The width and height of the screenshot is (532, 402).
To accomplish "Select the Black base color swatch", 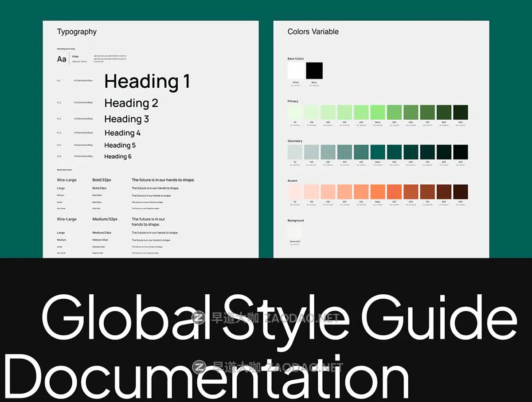I will coord(314,70).
